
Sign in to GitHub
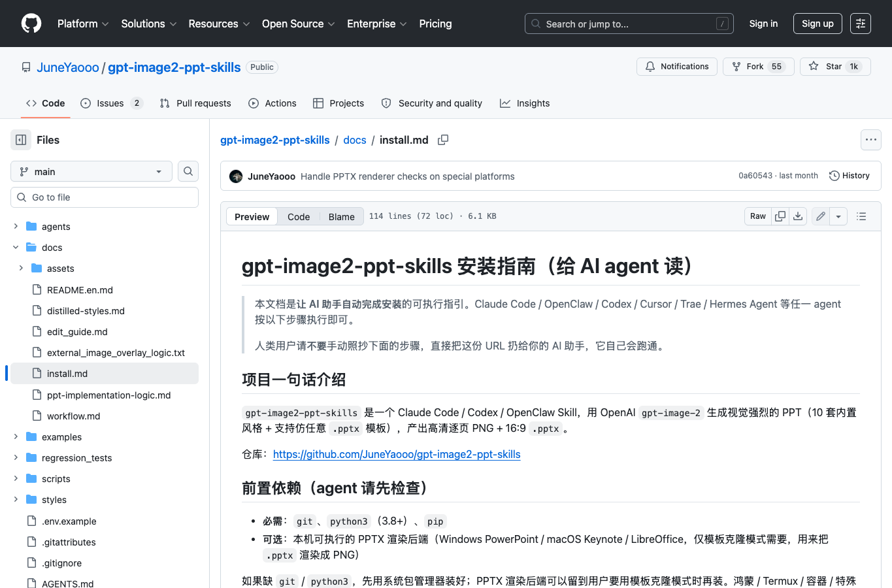pos(763,24)
